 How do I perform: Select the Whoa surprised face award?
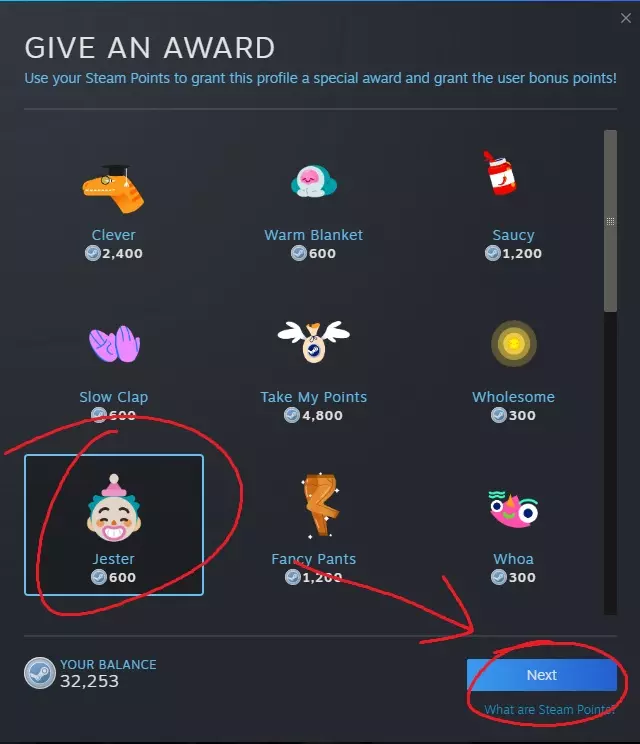513,510
